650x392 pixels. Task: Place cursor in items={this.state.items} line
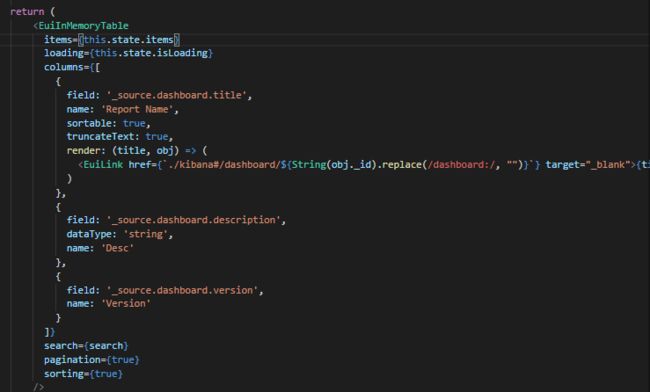(x=112, y=40)
